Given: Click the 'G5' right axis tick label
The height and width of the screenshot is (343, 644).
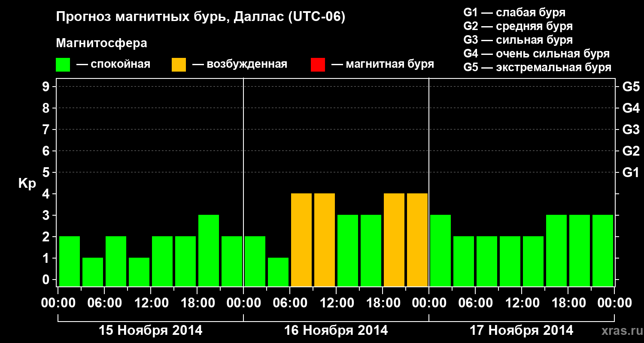Looking at the screenshot, I should click(x=631, y=87).
